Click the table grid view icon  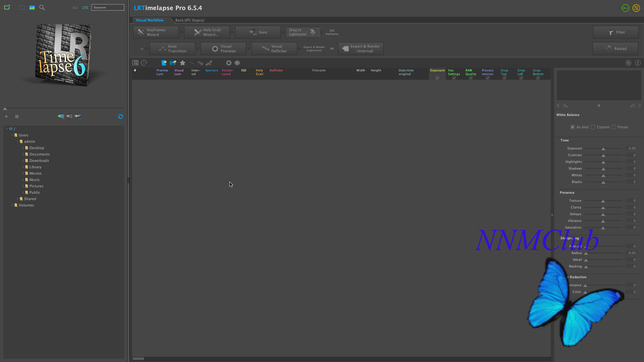pyautogui.click(x=135, y=63)
